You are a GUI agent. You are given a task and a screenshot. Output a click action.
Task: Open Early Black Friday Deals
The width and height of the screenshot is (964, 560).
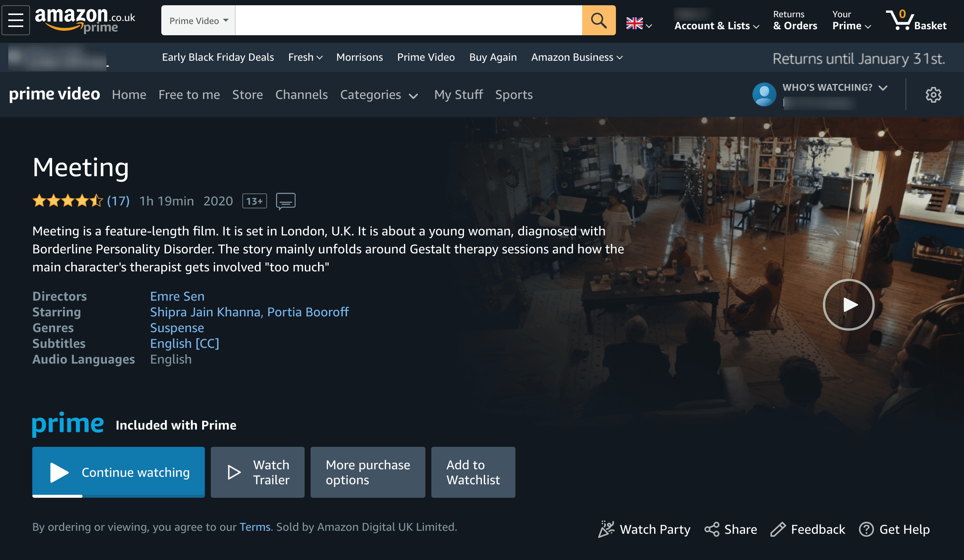point(218,57)
